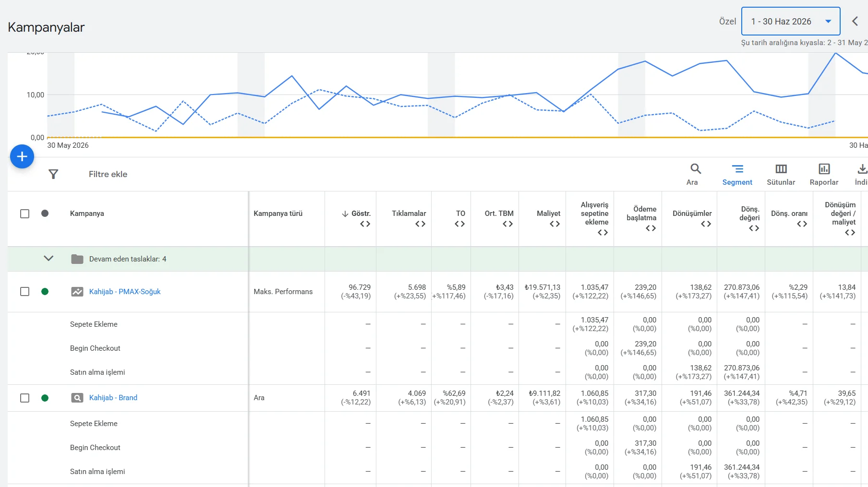Sort by Ort. TBM column header

pyautogui.click(x=499, y=214)
